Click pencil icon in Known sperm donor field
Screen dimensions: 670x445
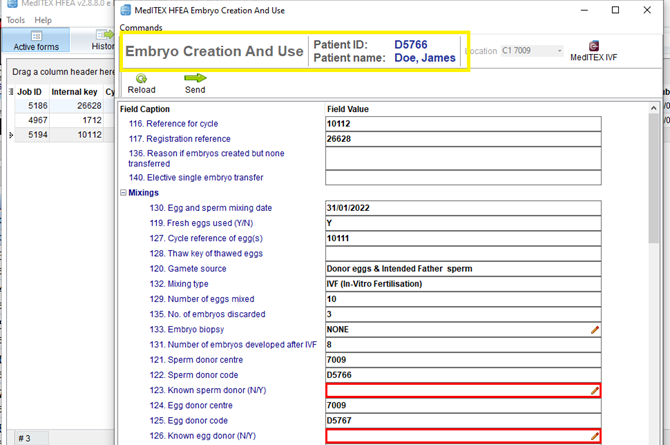(x=594, y=391)
